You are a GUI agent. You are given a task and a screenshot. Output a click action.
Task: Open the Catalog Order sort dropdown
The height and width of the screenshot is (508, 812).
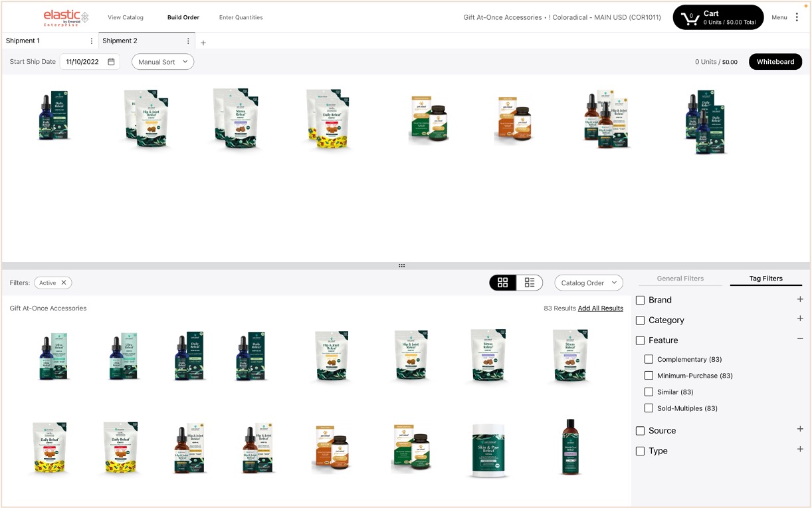point(588,282)
